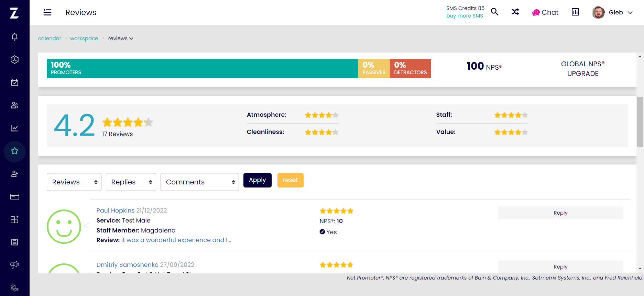The width and height of the screenshot is (644, 296).
Task: Click the shuffle arrows icon
Action: 515,12
